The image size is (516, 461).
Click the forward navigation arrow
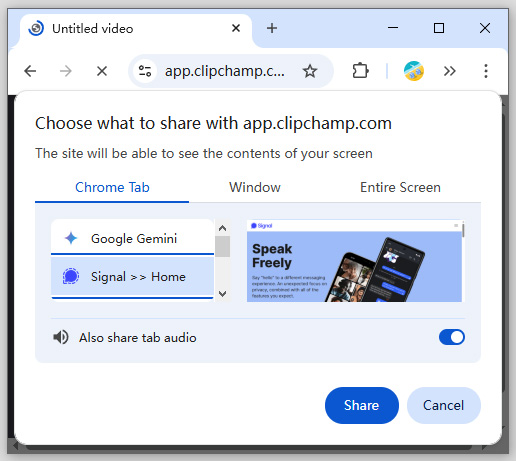(66, 71)
